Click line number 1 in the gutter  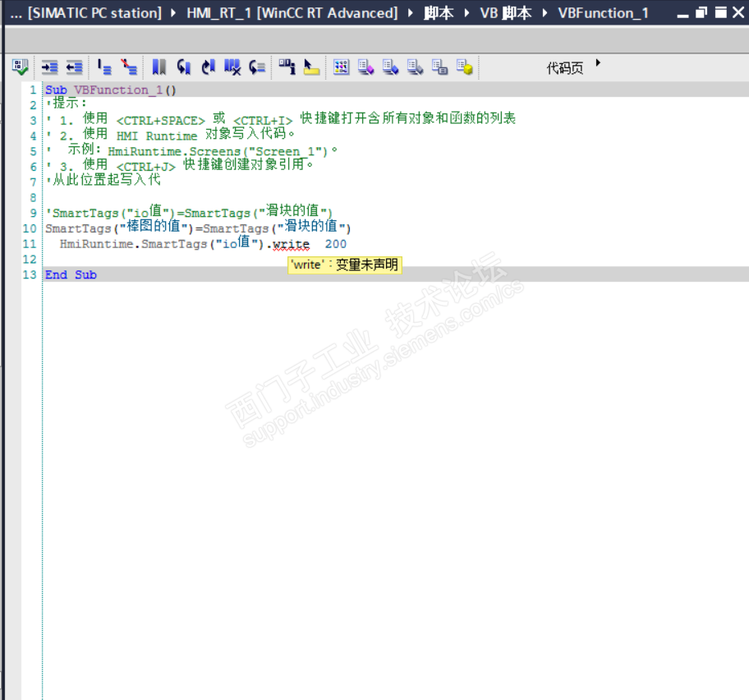tap(33, 90)
